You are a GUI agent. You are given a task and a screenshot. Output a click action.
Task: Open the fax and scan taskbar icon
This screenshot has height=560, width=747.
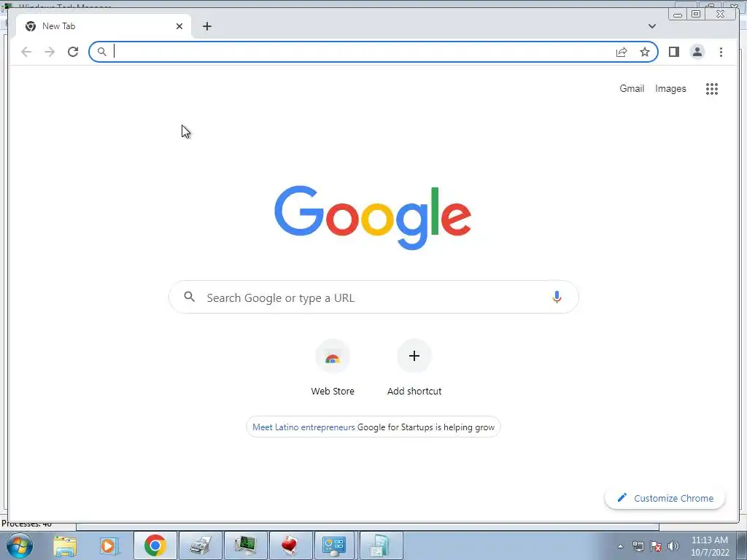[x=201, y=545]
